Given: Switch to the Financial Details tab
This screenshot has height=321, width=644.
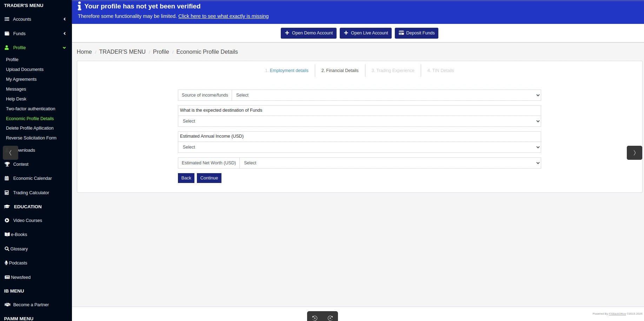Looking at the screenshot, I should [339, 70].
